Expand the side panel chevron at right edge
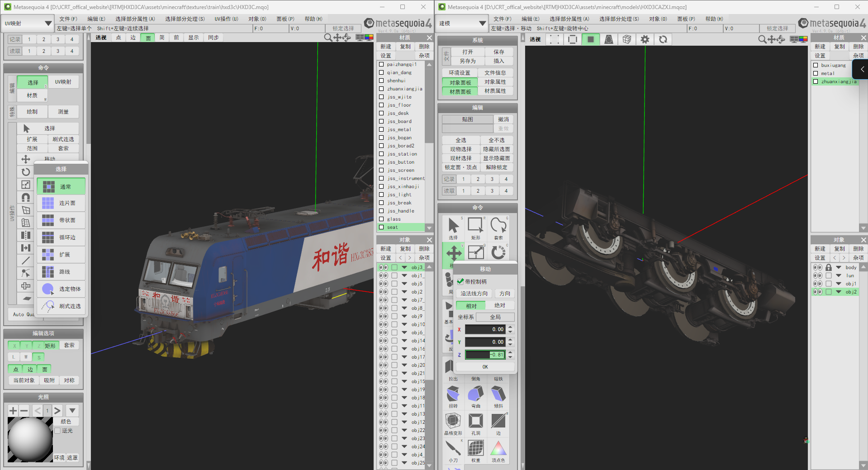The height and width of the screenshot is (470, 868). (862, 69)
